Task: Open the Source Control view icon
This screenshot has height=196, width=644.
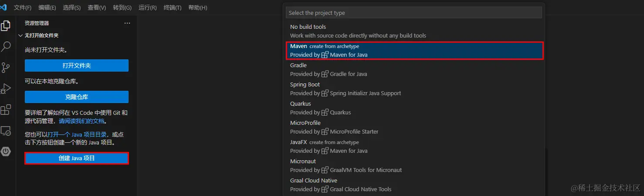Action: click(x=6, y=68)
